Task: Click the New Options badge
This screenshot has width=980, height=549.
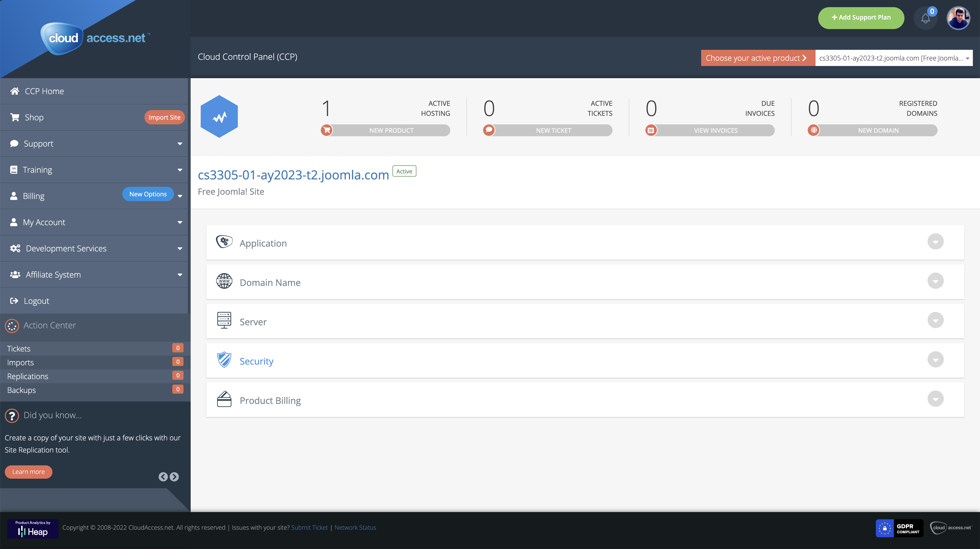Action: pyautogui.click(x=148, y=194)
